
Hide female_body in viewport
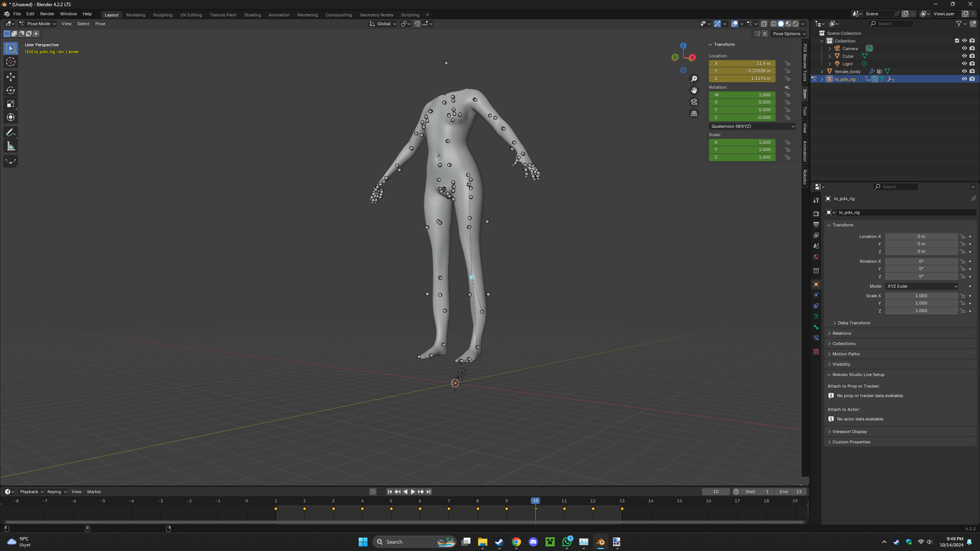click(964, 71)
